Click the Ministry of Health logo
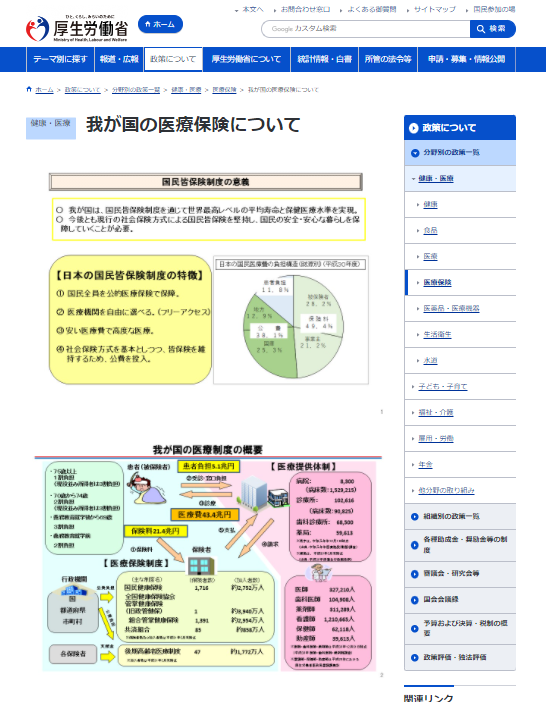The height and width of the screenshot is (702, 546). coord(77,28)
